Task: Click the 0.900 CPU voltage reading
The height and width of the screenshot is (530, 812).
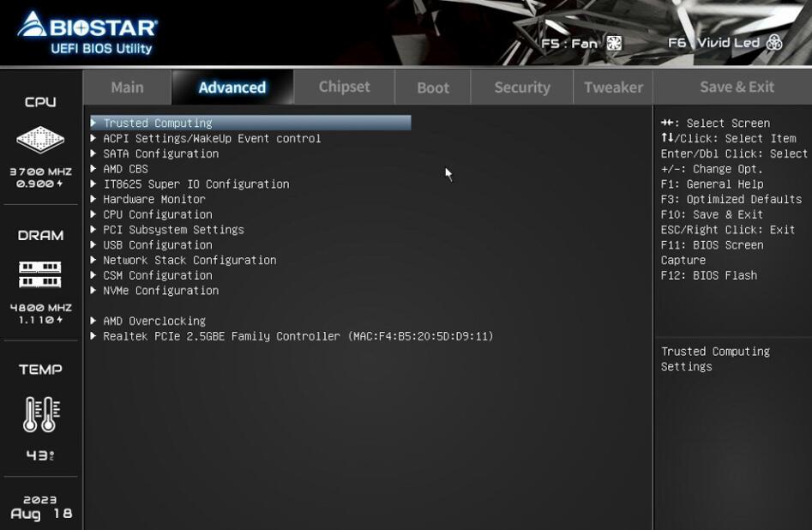Action: tap(39, 184)
